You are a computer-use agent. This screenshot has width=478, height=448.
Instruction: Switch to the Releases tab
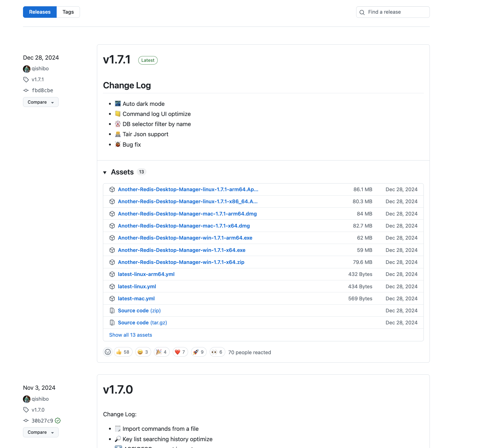pyautogui.click(x=40, y=12)
